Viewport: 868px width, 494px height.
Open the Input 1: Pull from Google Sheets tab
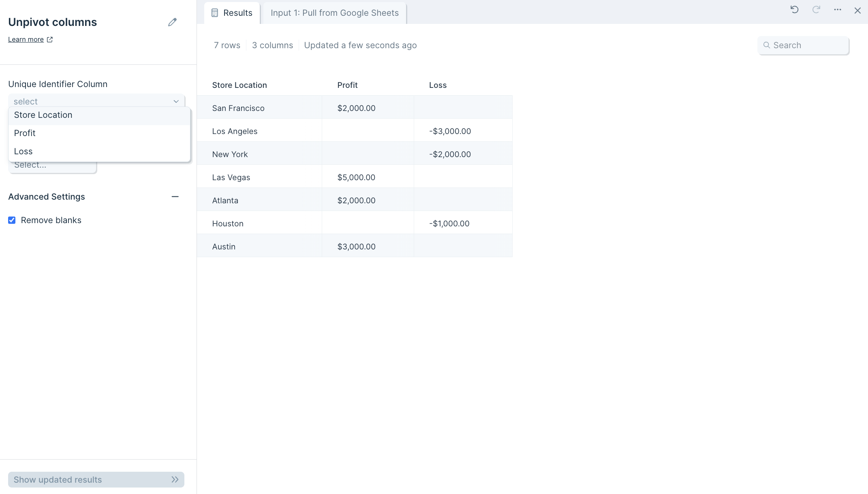tap(334, 13)
